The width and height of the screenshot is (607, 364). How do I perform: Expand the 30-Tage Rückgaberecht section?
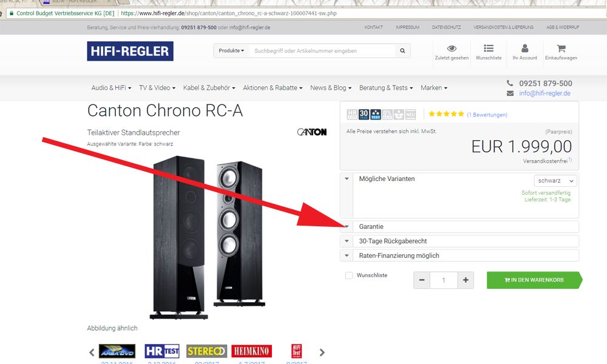(459, 241)
